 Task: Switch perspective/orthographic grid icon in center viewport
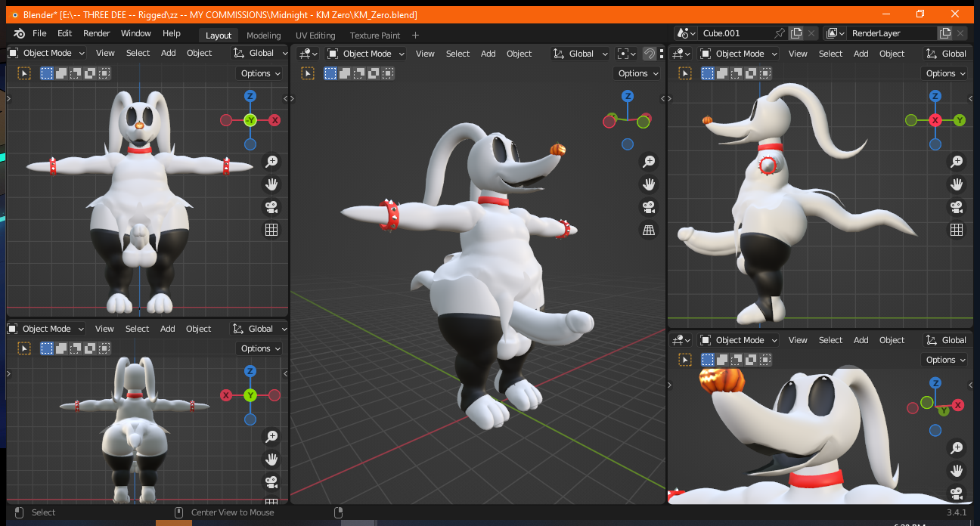click(x=648, y=231)
